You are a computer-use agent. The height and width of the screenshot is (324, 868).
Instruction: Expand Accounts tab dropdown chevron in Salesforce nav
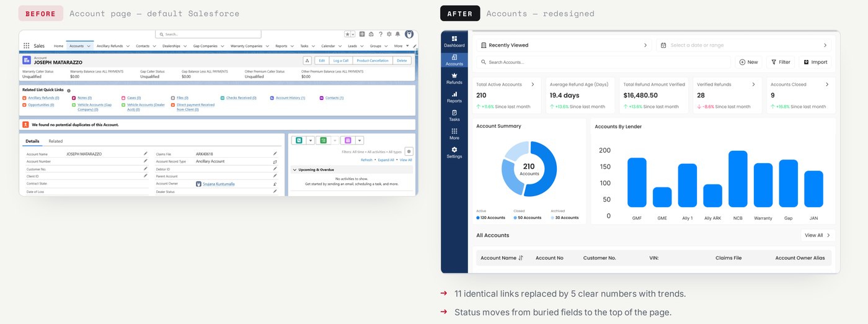point(89,46)
